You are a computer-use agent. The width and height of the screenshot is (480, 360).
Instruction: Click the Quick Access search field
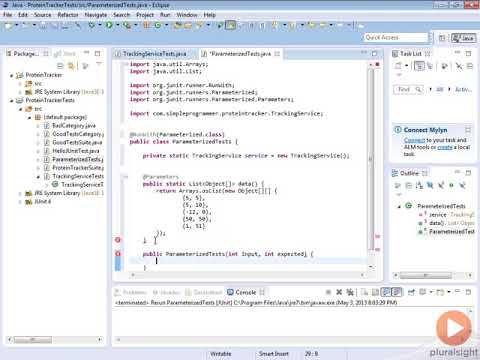pos(396,37)
